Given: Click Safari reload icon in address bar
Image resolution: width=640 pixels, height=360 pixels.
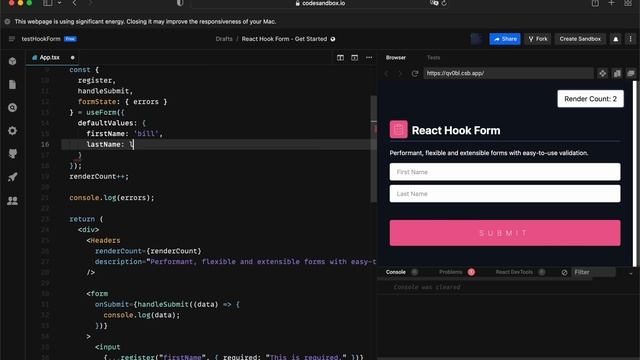Looking at the screenshot, I should pos(444,3).
